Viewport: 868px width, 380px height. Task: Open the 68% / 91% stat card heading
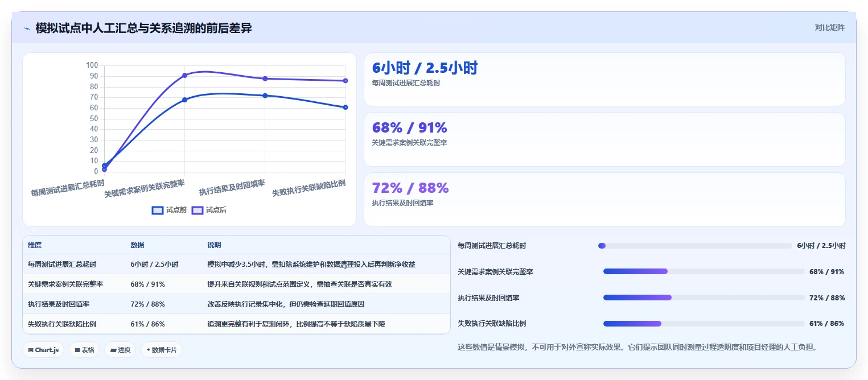pyautogui.click(x=409, y=127)
